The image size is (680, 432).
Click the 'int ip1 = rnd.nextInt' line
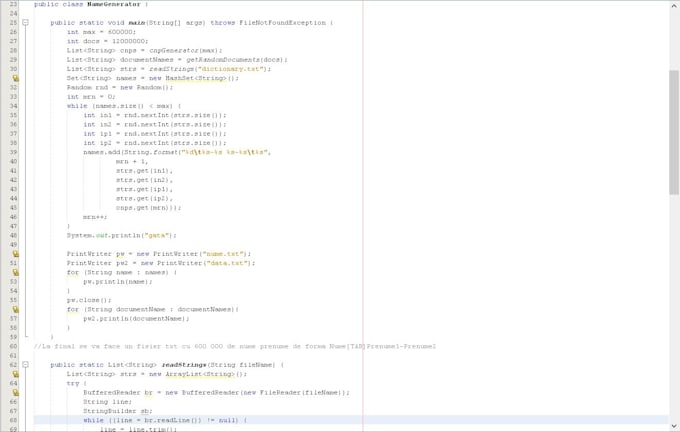[x=155, y=134]
